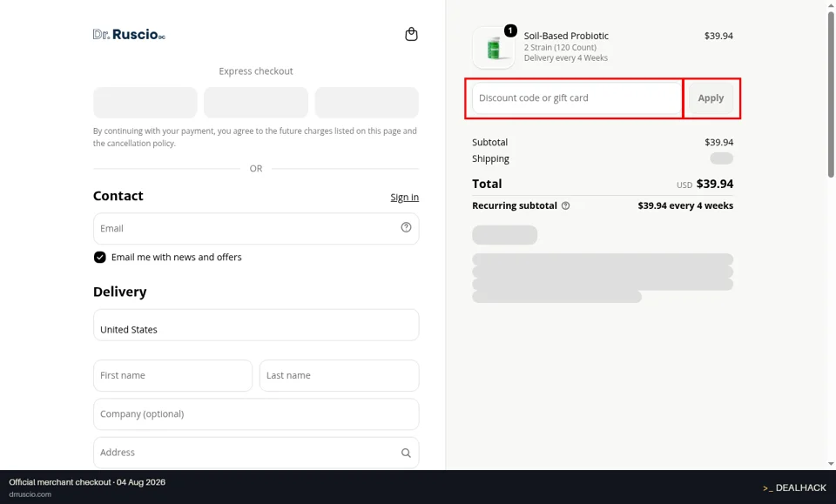Click the address search magnifier icon
Viewport: 836px width, 504px height.
pyautogui.click(x=406, y=453)
